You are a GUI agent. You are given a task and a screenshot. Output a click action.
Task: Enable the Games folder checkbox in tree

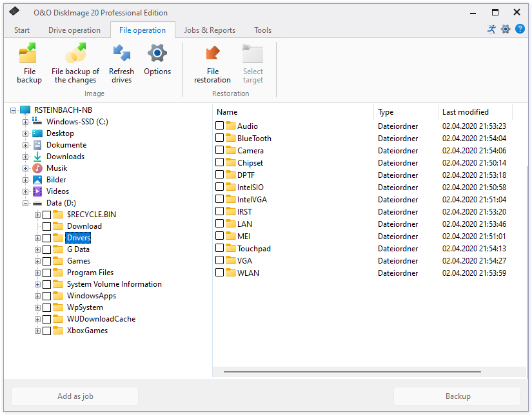click(x=47, y=262)
